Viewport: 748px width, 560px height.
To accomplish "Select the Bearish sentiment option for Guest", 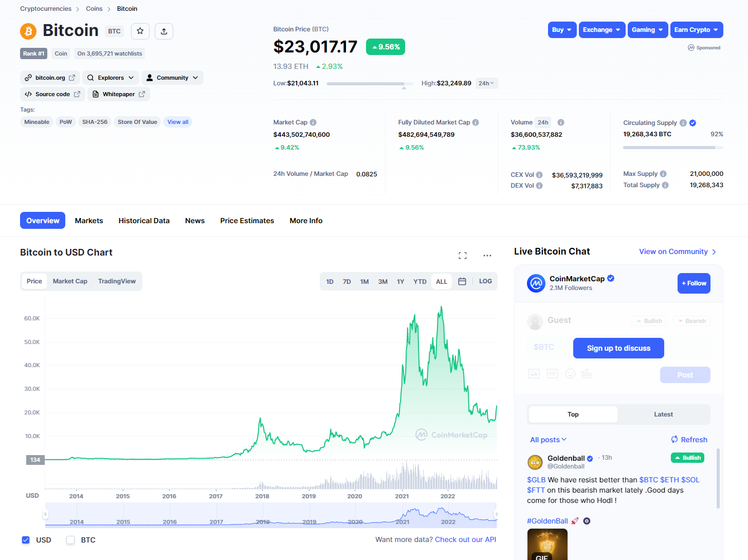I will [691, 321].
